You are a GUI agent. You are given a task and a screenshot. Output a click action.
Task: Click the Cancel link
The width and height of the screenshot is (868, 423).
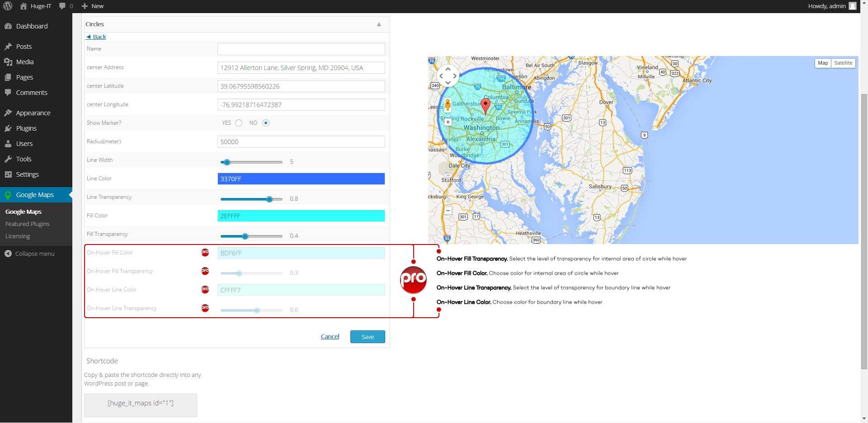point(330,337)
